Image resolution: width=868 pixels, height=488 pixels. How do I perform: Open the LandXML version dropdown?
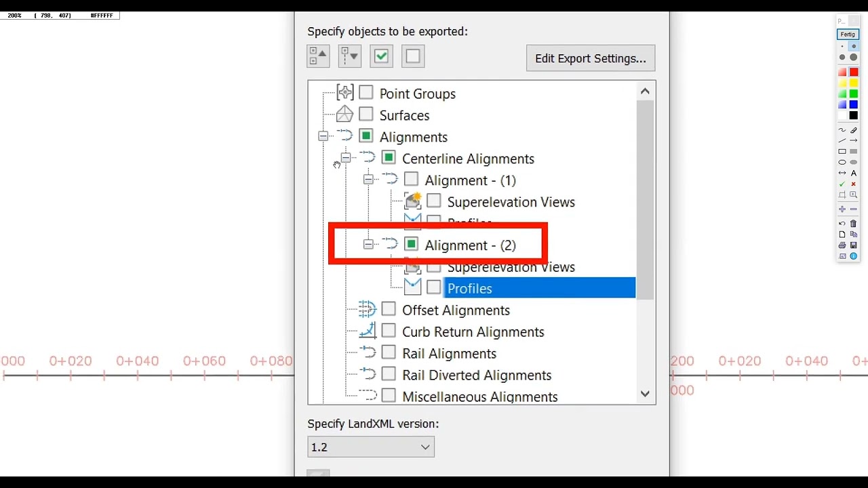pyautogui.click(x=371, y=447)
